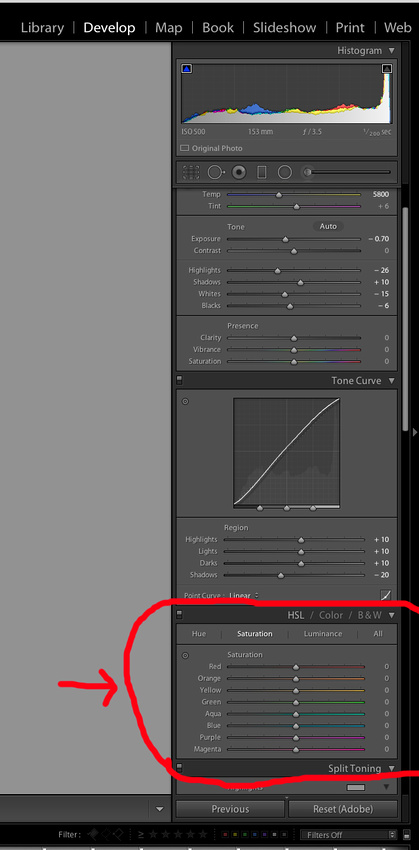Click the Reset (Adobe) button
The image size is (419, 850).
coord(343,809)
